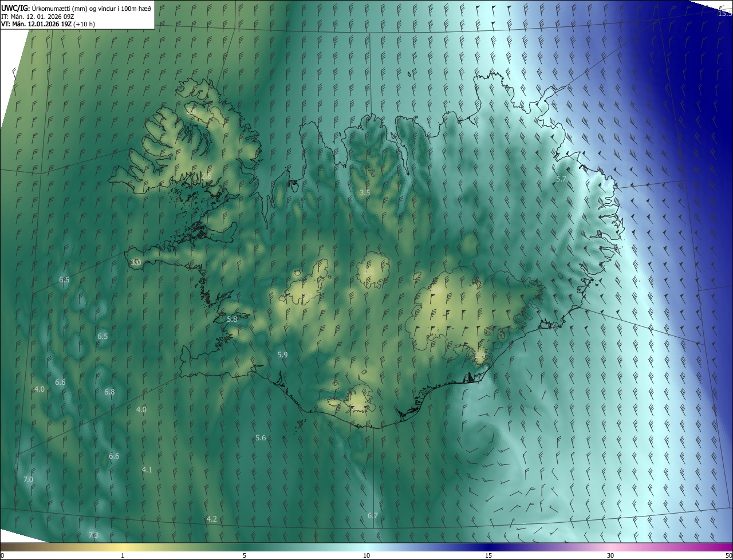Click the 6.8 value over the ocean
This screenshot has width=733, height=560.
109,392
